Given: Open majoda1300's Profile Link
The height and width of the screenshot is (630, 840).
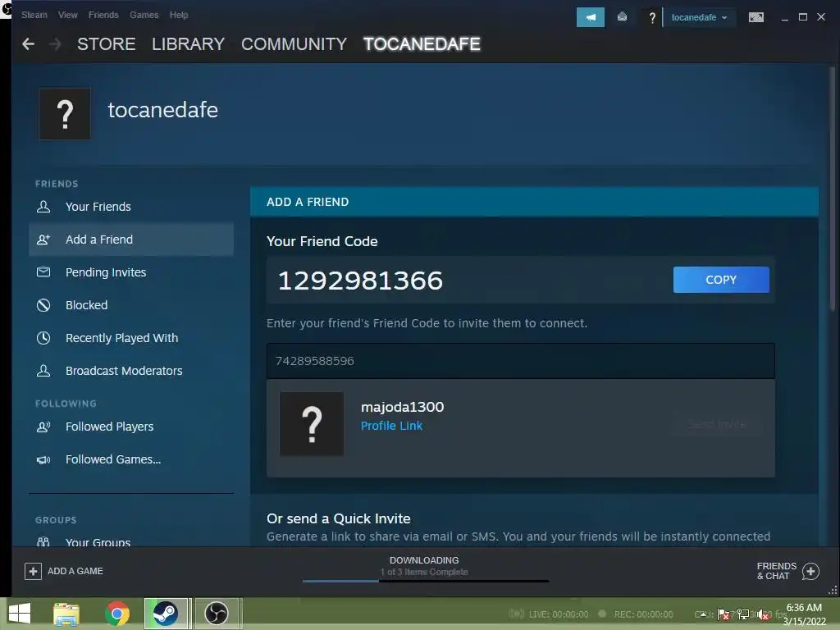Looking at the screenshot, I should (x=391, y=426).
